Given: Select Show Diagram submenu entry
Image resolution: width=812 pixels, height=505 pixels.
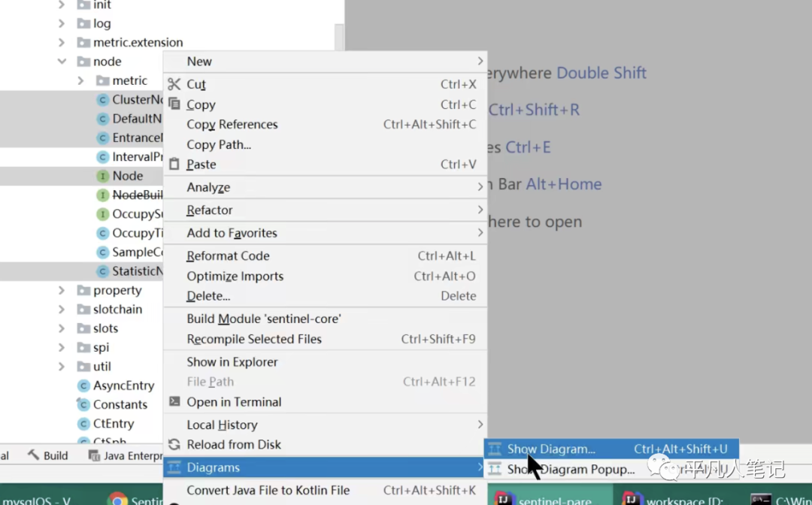Looking at the screenshot, I should [x=611, y=449].
